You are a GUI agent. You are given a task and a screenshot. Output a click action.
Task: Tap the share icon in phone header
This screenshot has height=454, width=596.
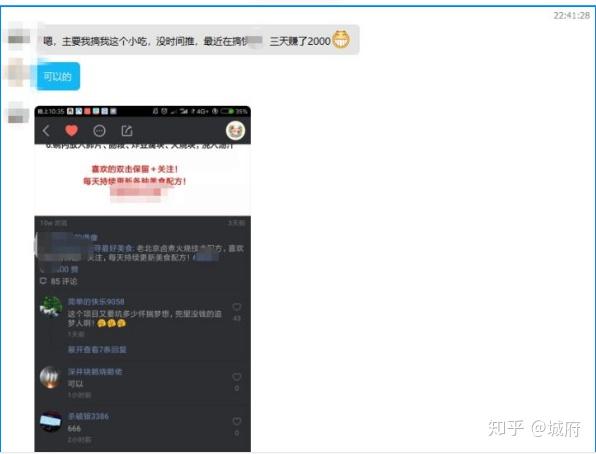click(127, 131)
